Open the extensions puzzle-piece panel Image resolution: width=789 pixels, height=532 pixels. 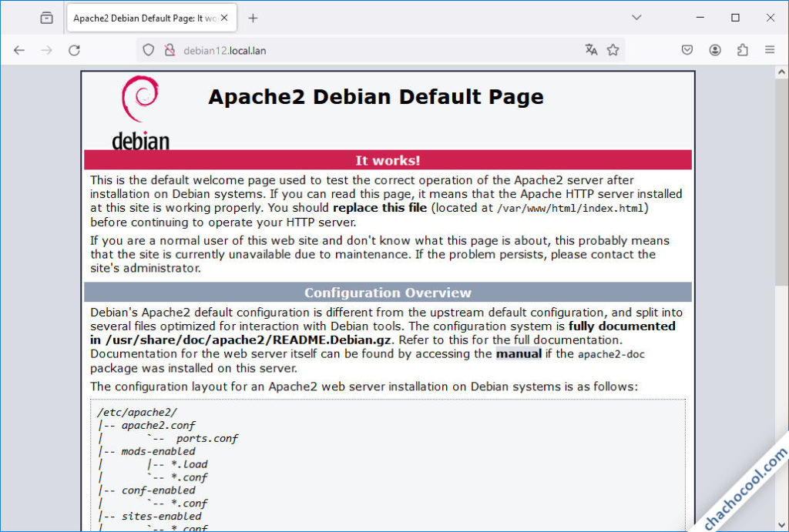click(742, 49)
